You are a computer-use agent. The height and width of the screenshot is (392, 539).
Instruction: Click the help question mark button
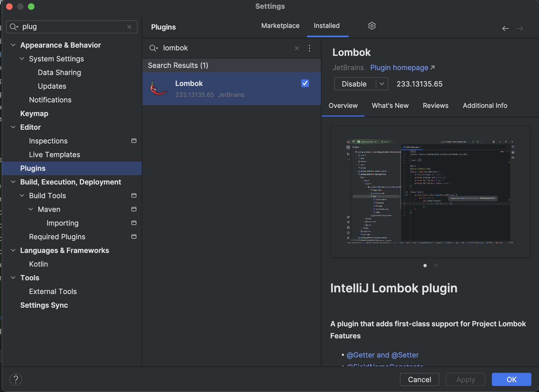tap(16, 379)
